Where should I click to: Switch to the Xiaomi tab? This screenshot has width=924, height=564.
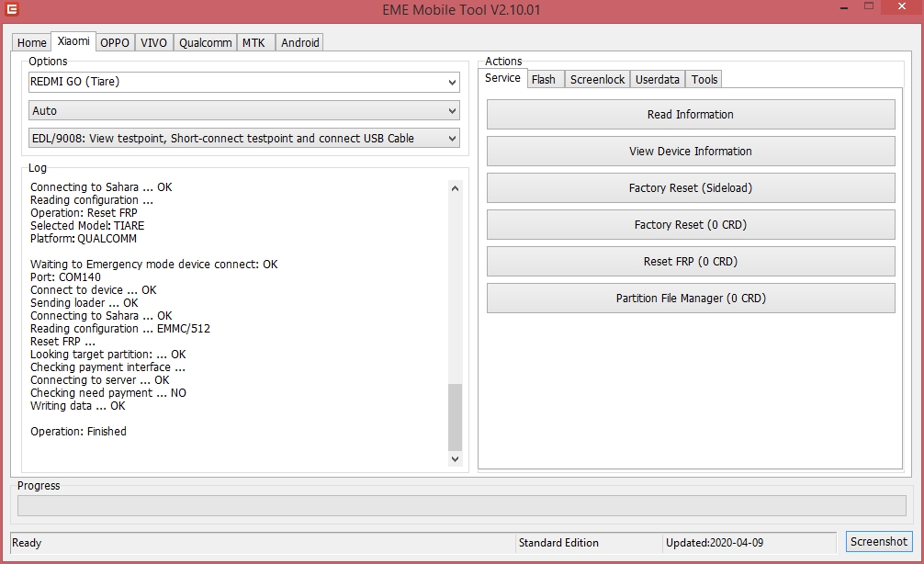click(73, 41)
